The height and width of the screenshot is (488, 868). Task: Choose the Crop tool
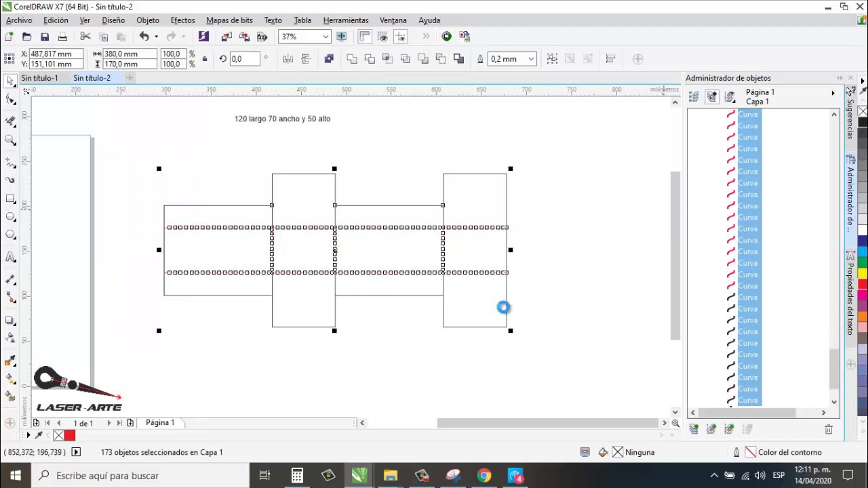10,121
